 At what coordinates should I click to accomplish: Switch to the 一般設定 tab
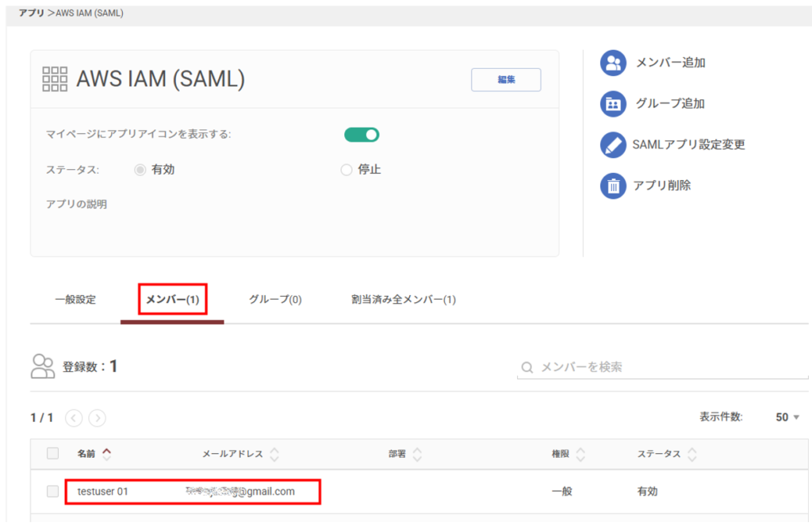[75, 300]
